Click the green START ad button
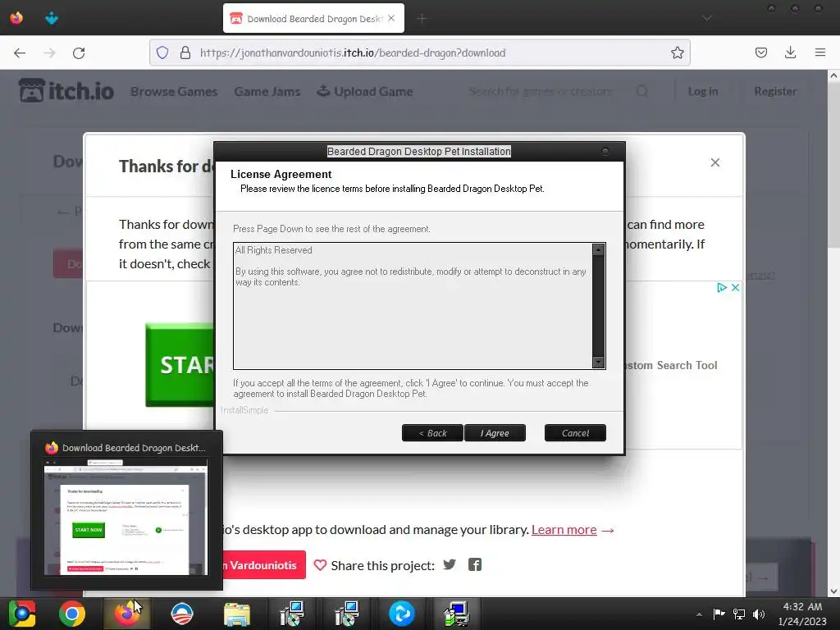 coord(180,365)
